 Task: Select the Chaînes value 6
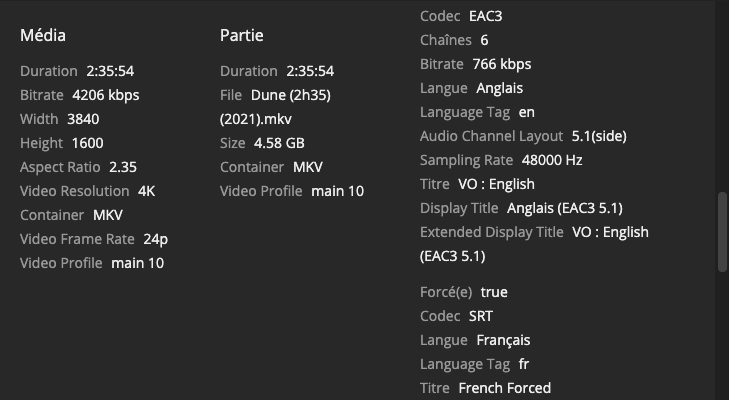coord(484,40)
